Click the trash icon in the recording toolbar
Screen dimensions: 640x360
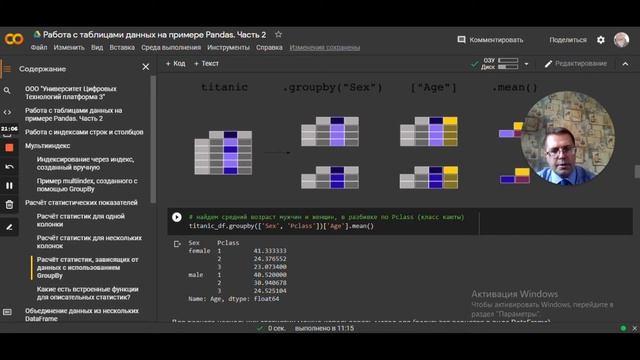[9, 204]
